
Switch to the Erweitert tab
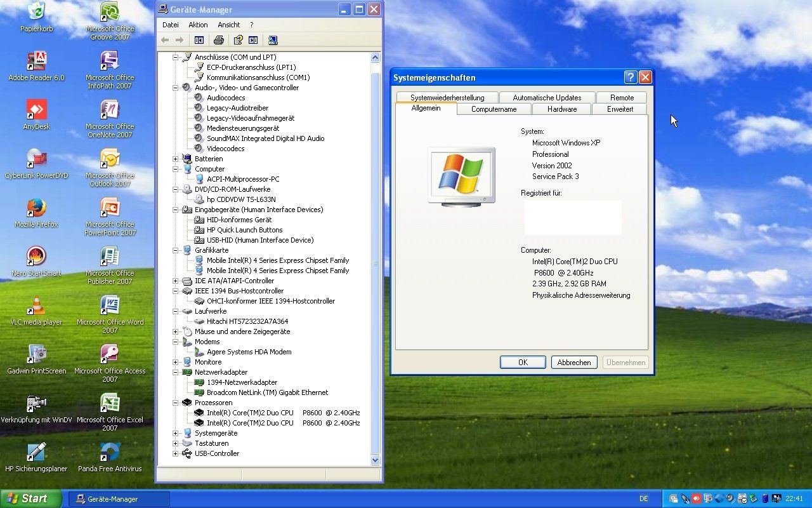point(620,109)
